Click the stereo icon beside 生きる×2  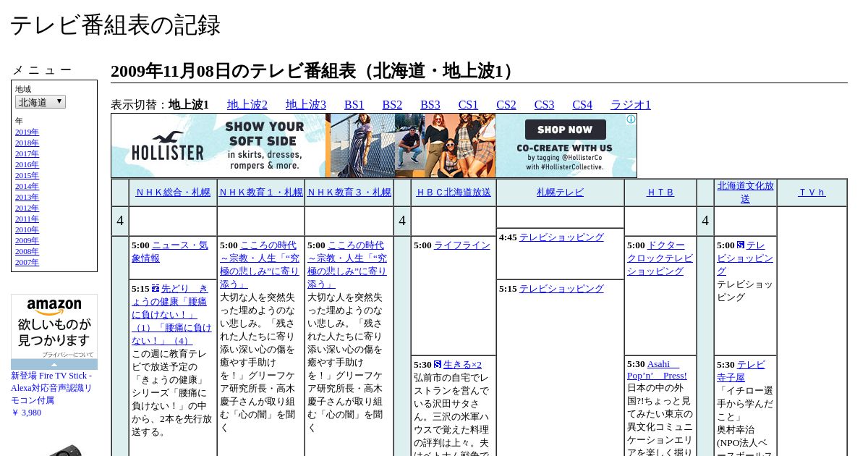[x=438, y=364]
